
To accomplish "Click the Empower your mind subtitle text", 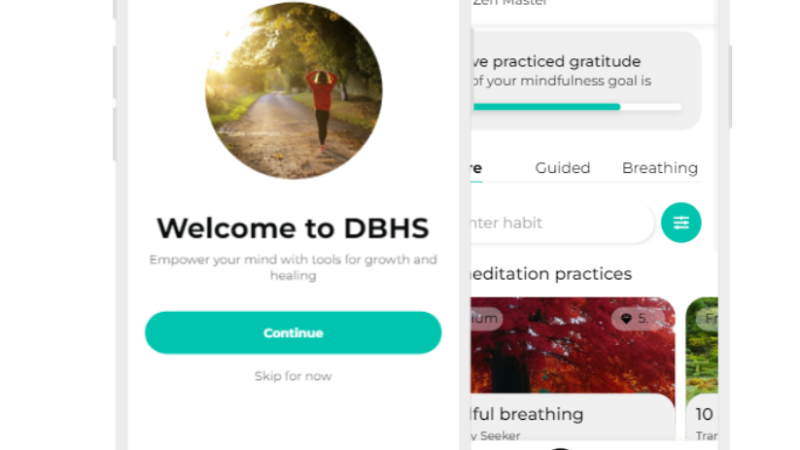I will pyautogui.click(x=293, y=267).
